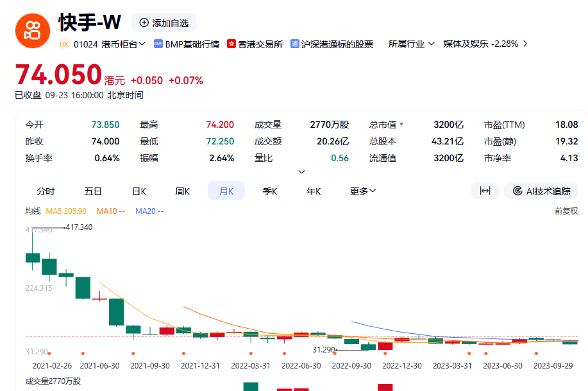This screenshot has width=588, height=391.
Task: Switch to 年K chart tab
Action: (x=314, y=191)
